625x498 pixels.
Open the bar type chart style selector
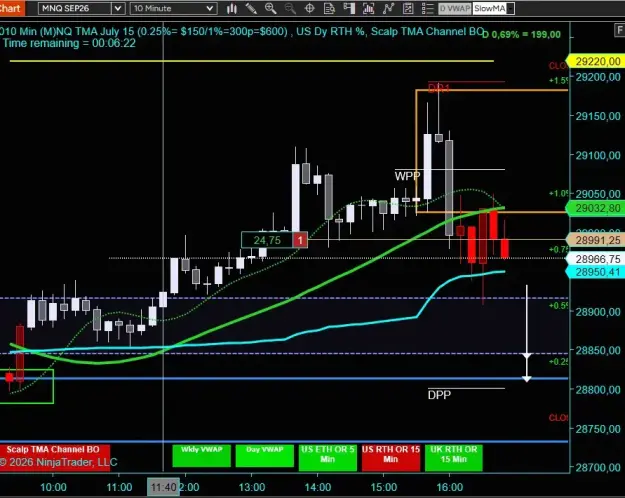(x=232, y=8)
